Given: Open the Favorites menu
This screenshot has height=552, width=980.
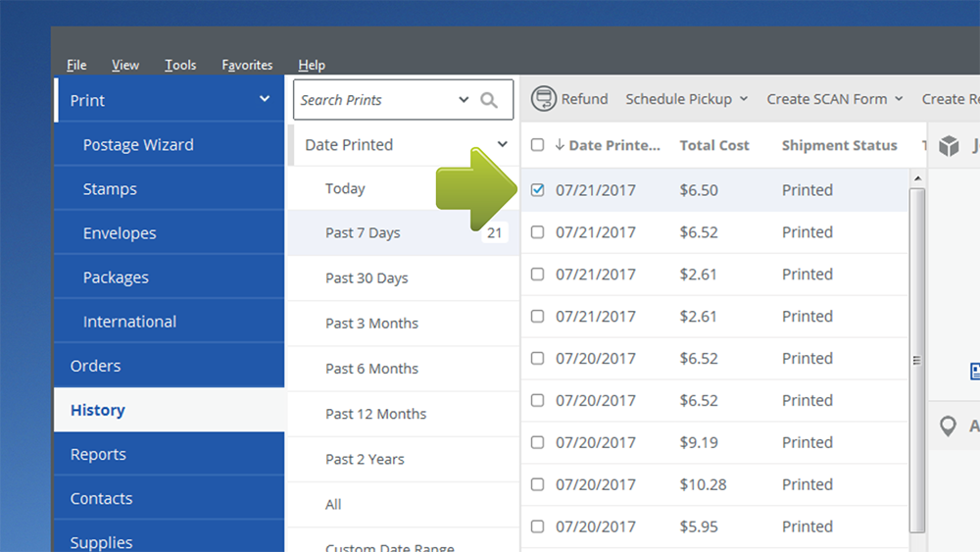Looking at the screenshot, I should pos(247,65).
